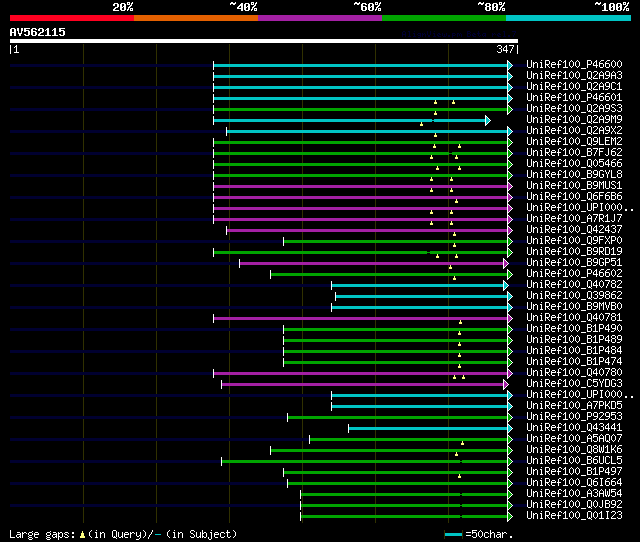
Task: Select the UniRef100_Q2A9X2 label
Action: (574, 131)
